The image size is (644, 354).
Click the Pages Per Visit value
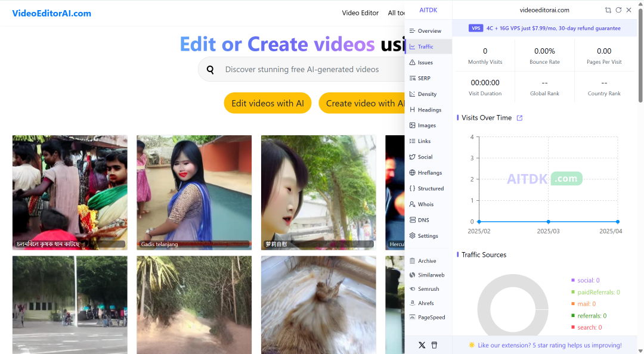coord(604,51)
